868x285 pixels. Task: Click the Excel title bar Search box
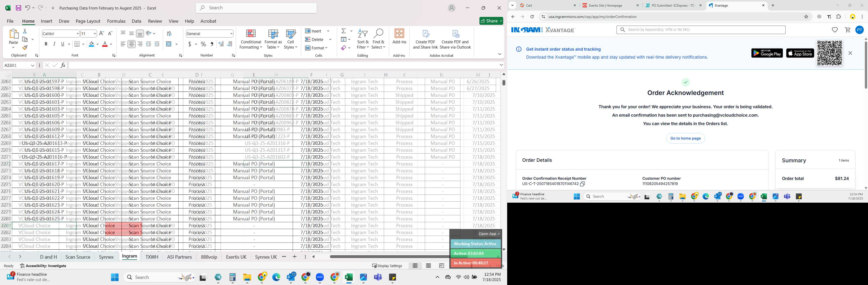click(256, 8)
